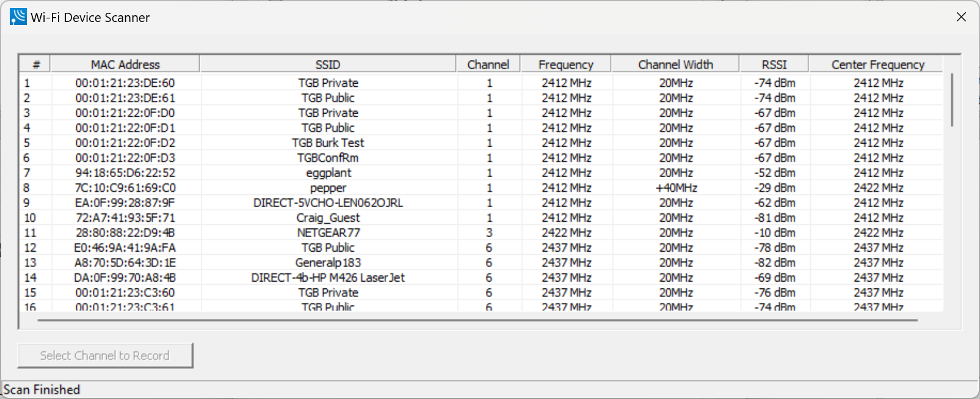The width and height of the screenshot is (980, 399).
Task: Click the vertical scrollbar thumb of the list
Action: (x=951, y=100)
